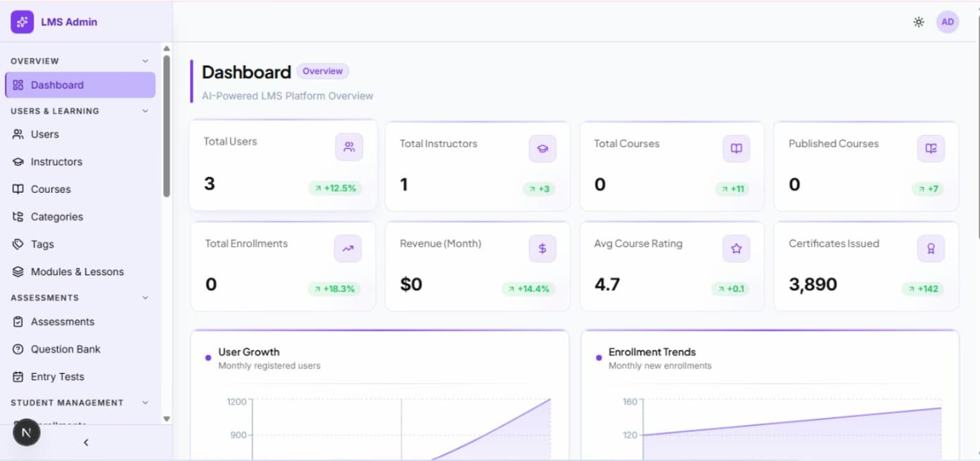Collapse the sidebar with the left chevron
The height and width of the screenshot is (461, 980).
pyautogui.click(x=86, y=443)
